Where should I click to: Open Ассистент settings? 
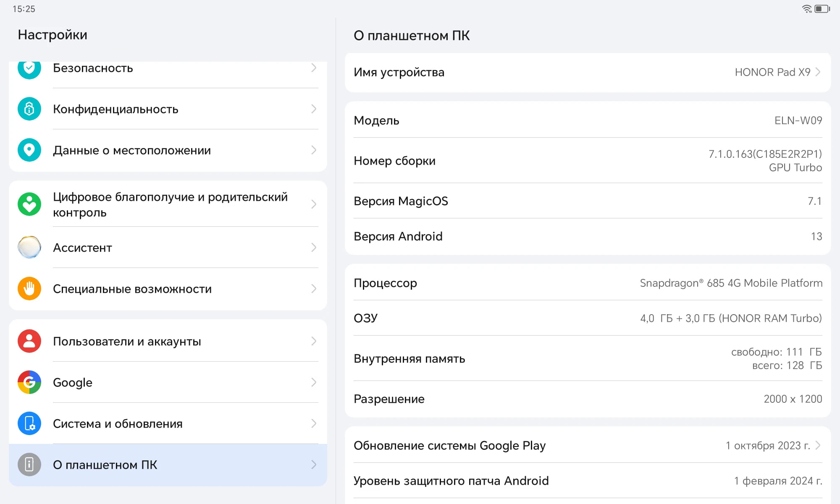pyautogui.click(x=168, y=247)
